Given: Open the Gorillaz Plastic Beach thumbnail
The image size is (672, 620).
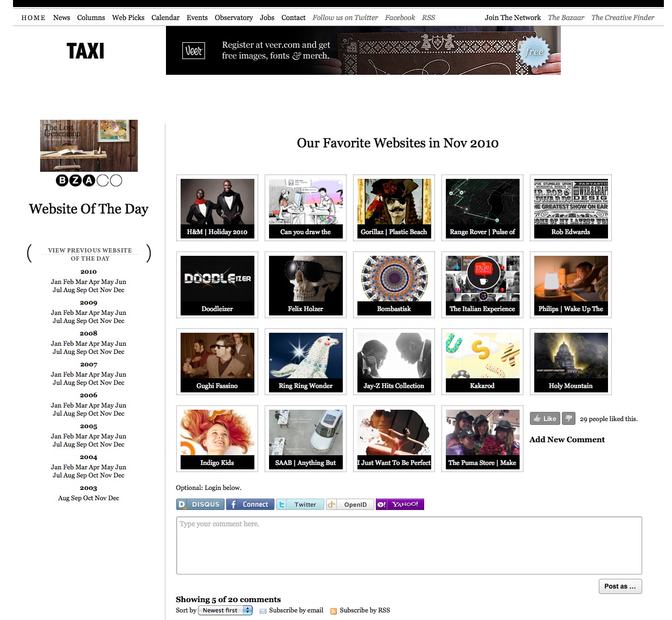Looking at the screenshot, I should coord(394,208).
